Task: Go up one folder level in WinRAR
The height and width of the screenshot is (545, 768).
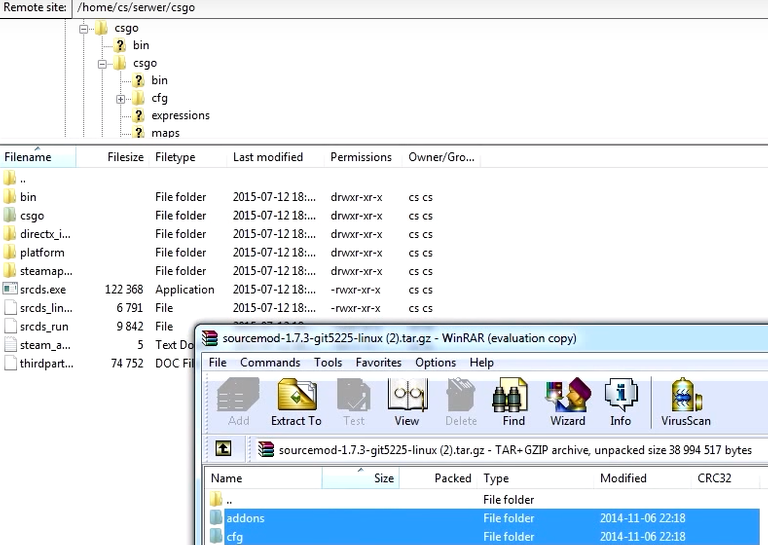Action: (x=223, y=449)
